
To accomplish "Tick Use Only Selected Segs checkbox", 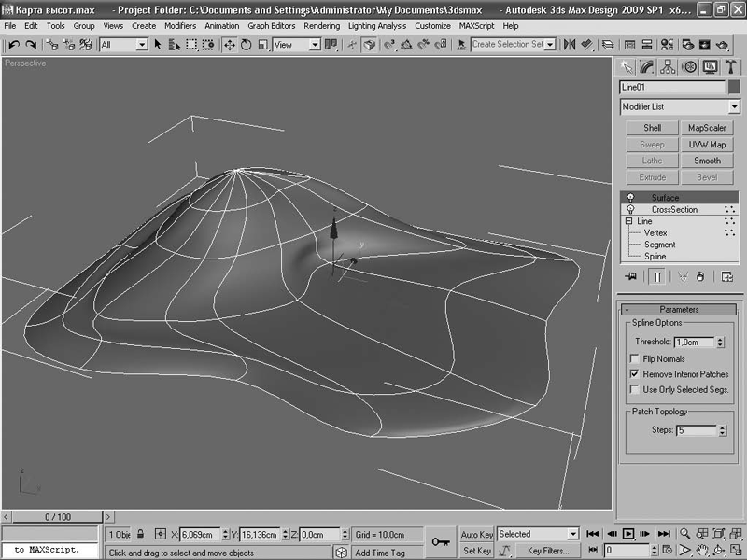I will click(635, 389).
